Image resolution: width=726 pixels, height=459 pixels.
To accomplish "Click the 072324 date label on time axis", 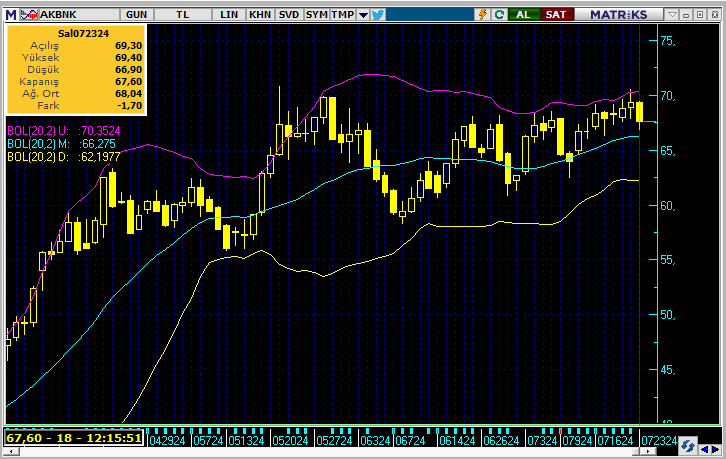I will [x=659, y=440].
